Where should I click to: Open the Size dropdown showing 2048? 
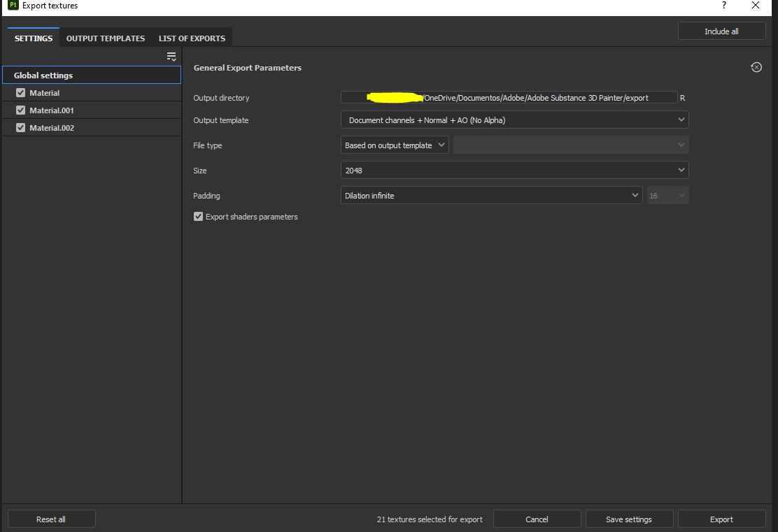click(x=514, y=170)
